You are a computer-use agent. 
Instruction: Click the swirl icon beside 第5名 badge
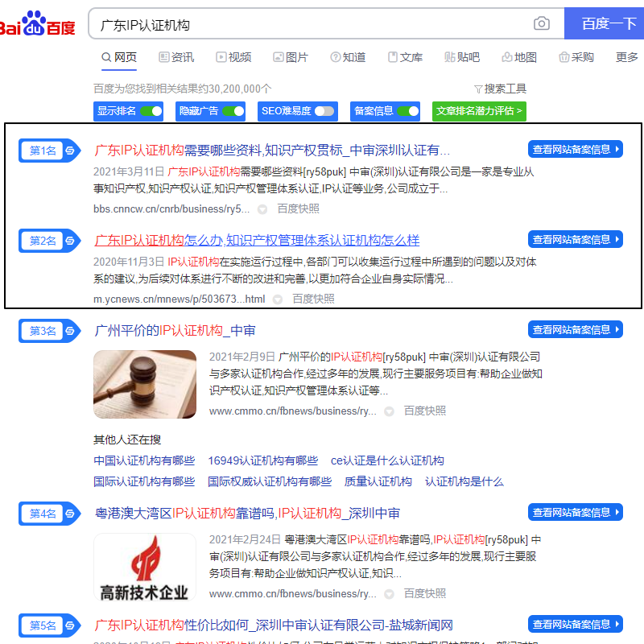70,625
